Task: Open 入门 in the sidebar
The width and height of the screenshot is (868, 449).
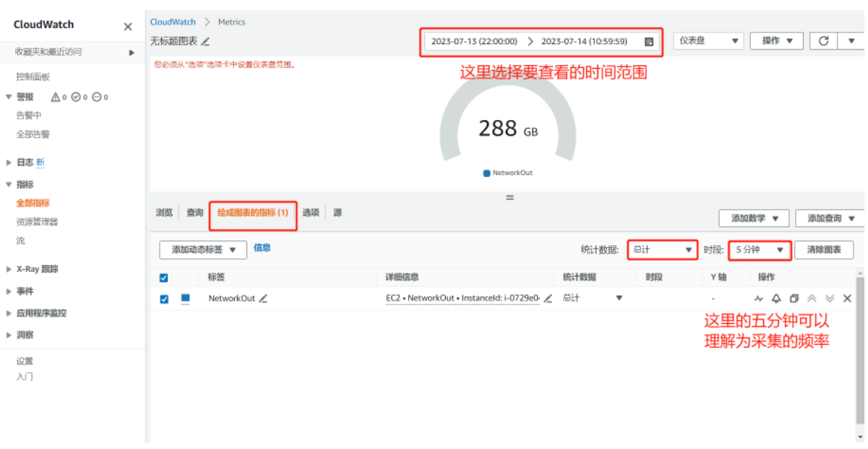Action: coord(25,377)
